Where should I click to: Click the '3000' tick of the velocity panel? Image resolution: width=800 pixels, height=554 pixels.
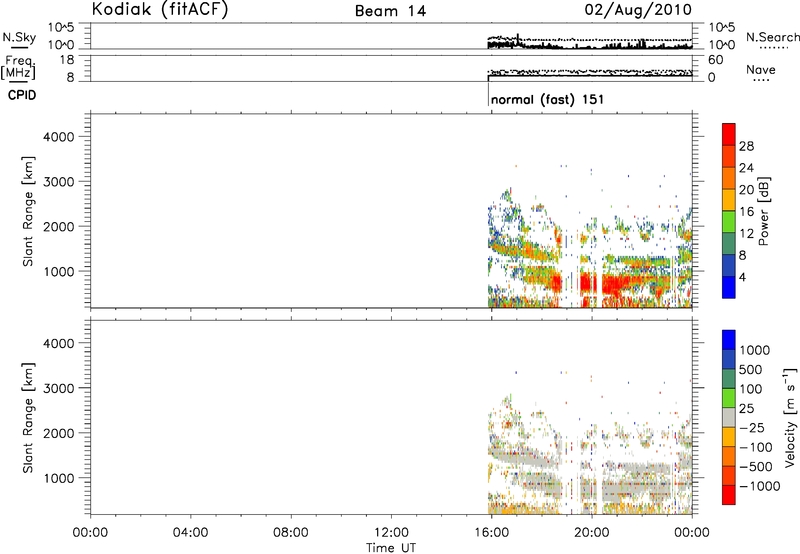[x=59, y=388]
